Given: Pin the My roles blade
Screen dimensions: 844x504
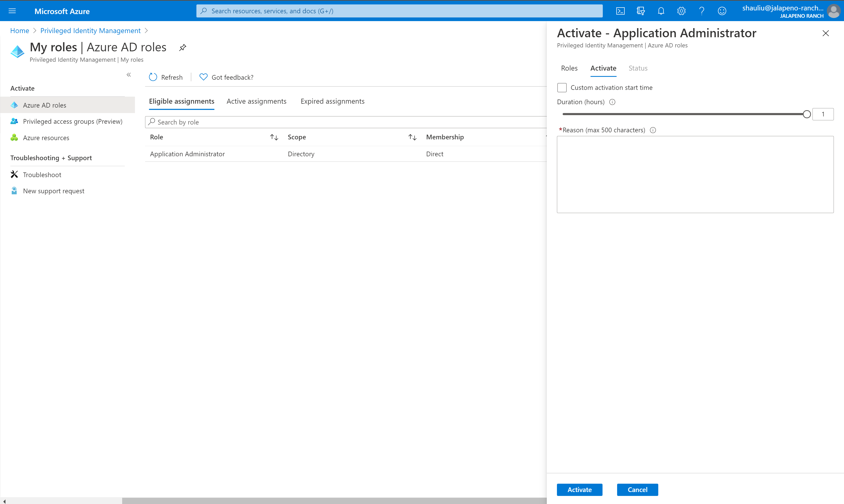Looking at the screenshot, I should point(183,47).
